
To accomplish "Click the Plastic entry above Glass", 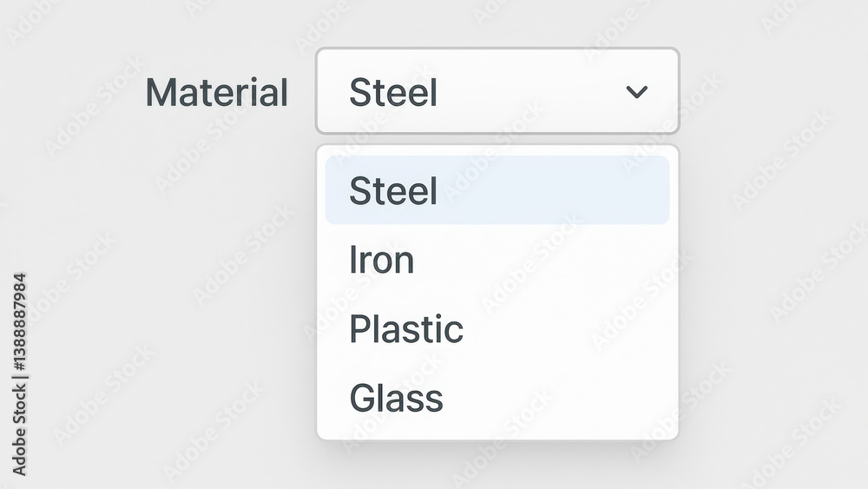I will tap(497, 328).
